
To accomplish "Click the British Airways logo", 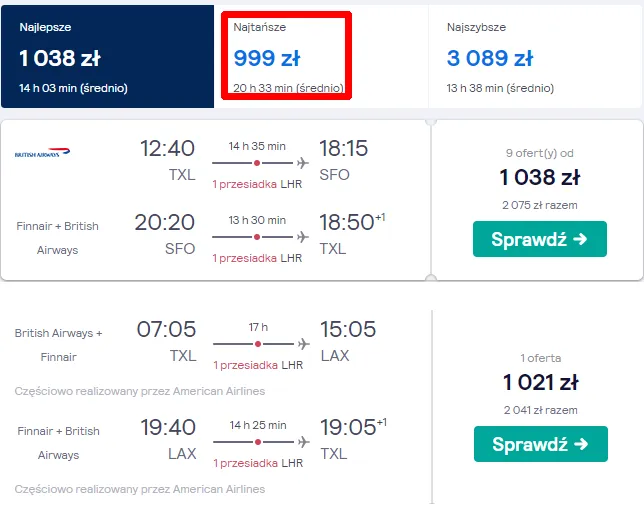I will [x=43, y=154].
